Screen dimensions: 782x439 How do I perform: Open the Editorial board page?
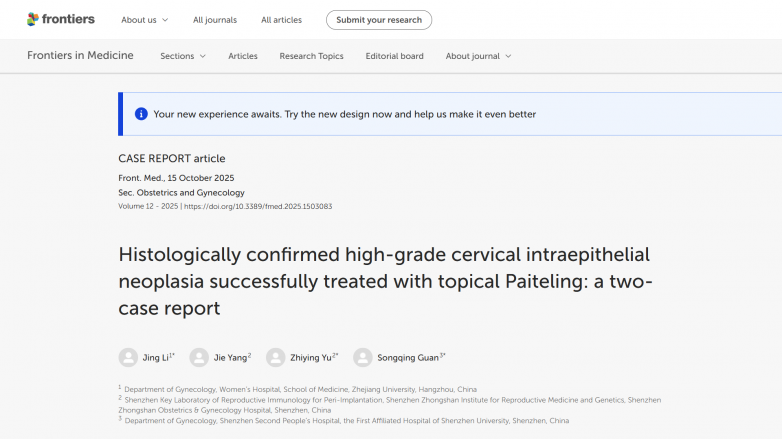click(x=394, y=56)
